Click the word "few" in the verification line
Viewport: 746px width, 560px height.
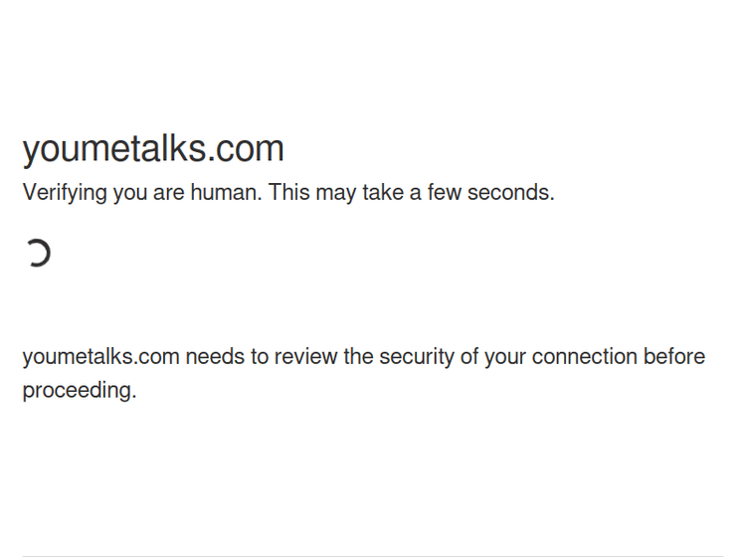[x=445, y=192]
